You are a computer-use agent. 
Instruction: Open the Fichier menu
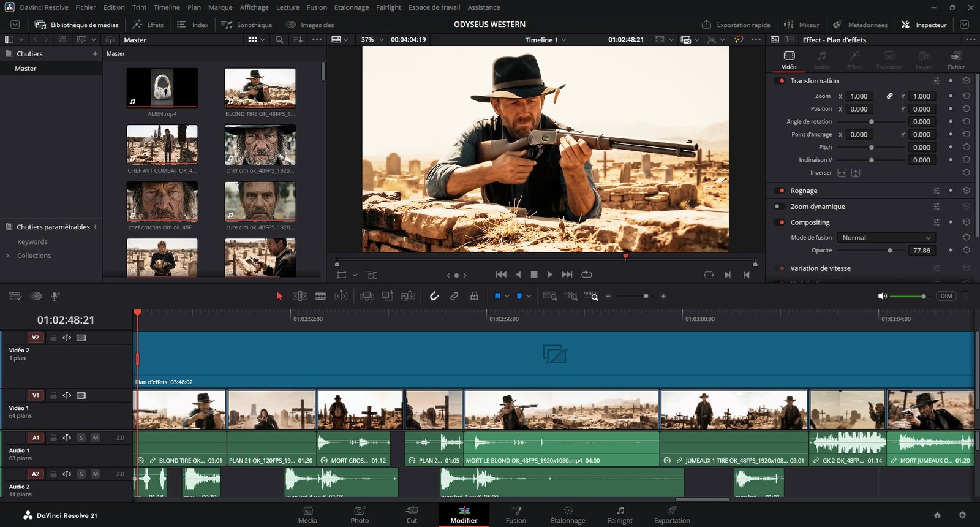86,7
